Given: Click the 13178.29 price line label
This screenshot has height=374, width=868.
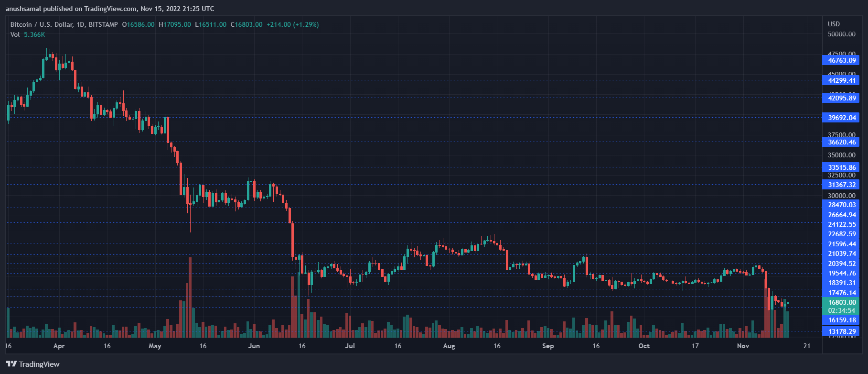Looking at the screenshot, I should click(x=841, y=331).
